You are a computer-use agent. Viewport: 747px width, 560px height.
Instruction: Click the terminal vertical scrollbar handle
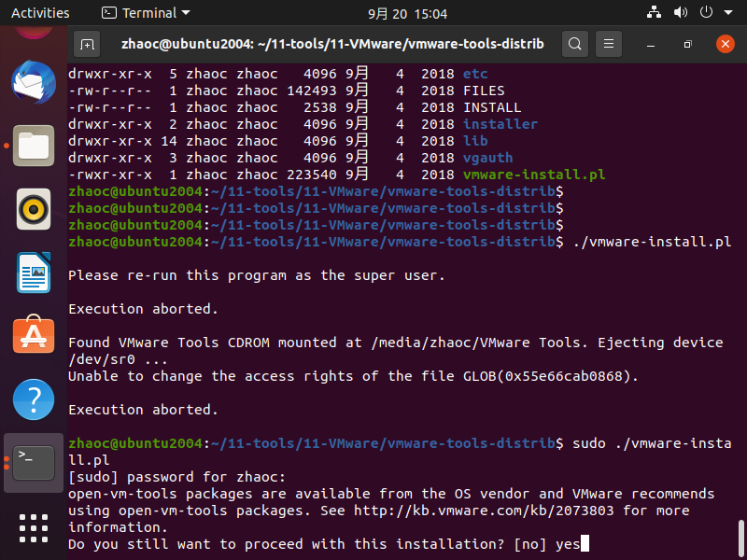(x=740, y=539)
